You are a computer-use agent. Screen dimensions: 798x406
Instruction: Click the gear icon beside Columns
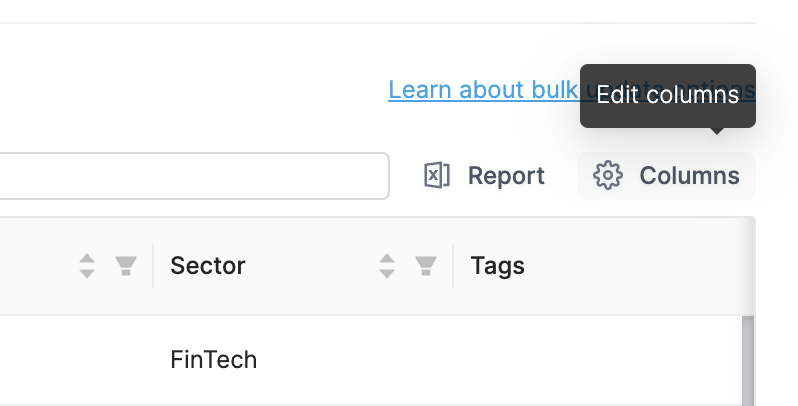click(607, 176)
